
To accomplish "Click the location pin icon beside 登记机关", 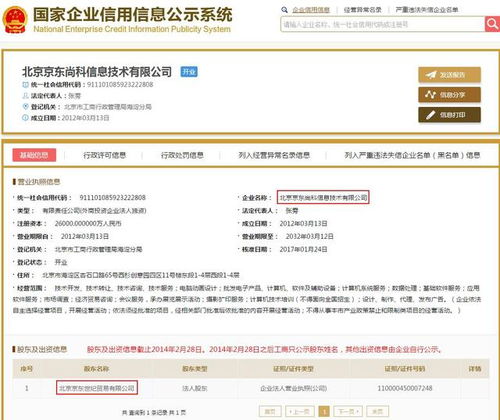I will coord(25,107).
